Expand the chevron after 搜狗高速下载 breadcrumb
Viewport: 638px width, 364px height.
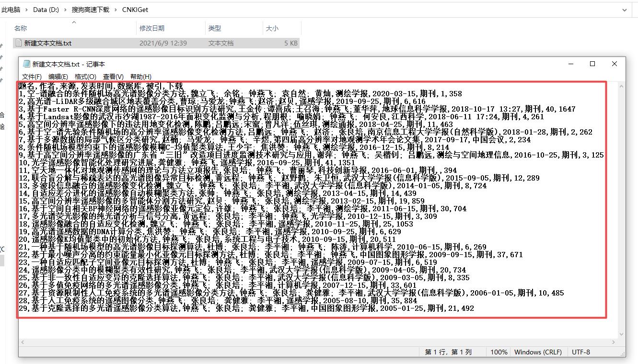(x=116, y=10)
